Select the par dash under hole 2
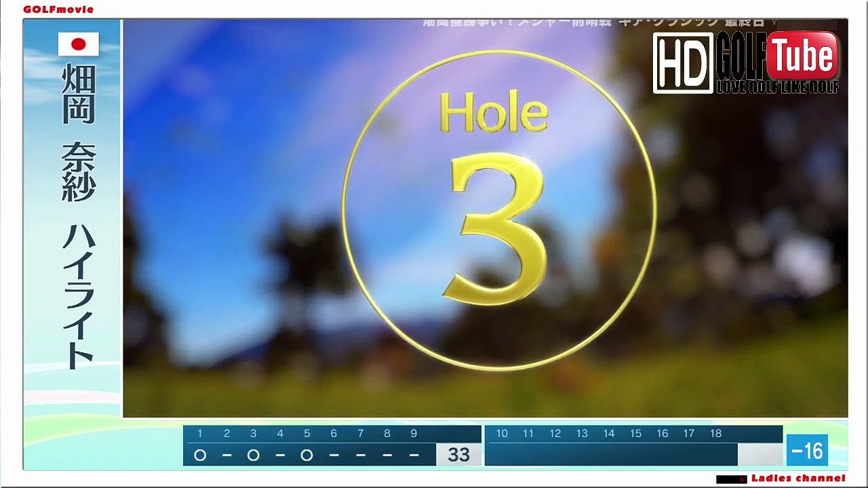 226,455
